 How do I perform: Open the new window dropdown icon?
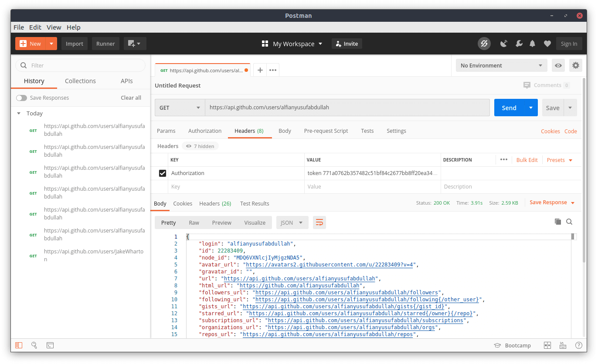[x=135, y=44]
